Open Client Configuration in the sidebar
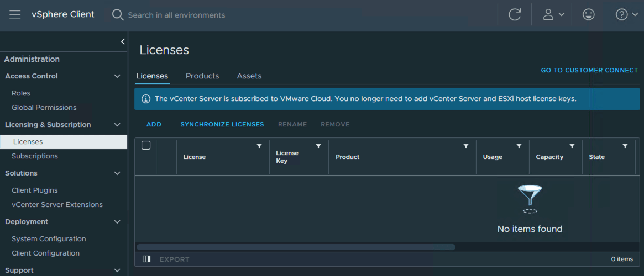This screenshot has height=276, width=644. pyautogui.click(x=45, y=253)
